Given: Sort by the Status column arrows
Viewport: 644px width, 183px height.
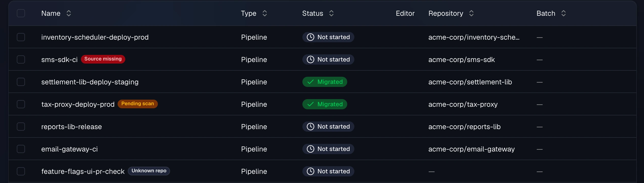Looking at the screenshot, I should click(x=331, y=13).
